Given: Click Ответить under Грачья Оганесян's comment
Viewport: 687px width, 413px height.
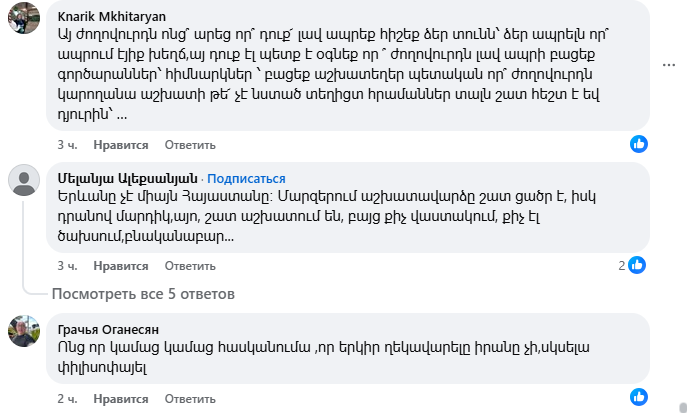Looking at the screenshot, I should [189, 398].
